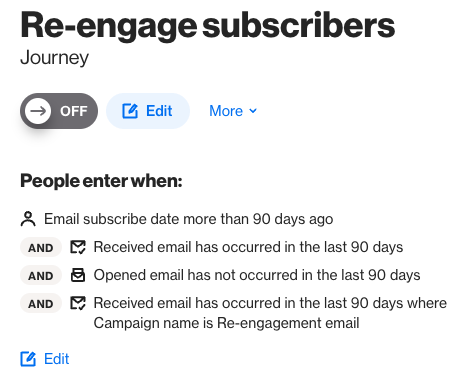Click the third AND badge

(x=41, y=303)
